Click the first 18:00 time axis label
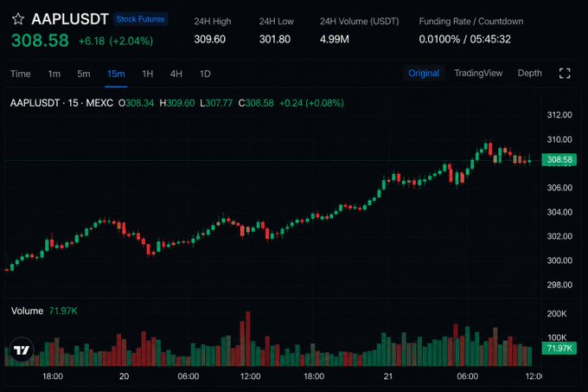Screen dimensions: 588x392 coord(53,376)
